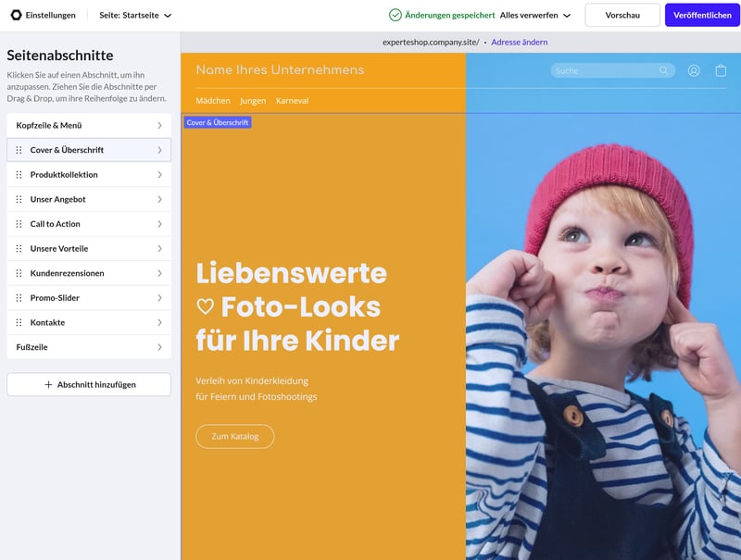Click the drag handle for Unsere Vorteile
Viewport: 741px width, 560px height.
pos(19,248)
